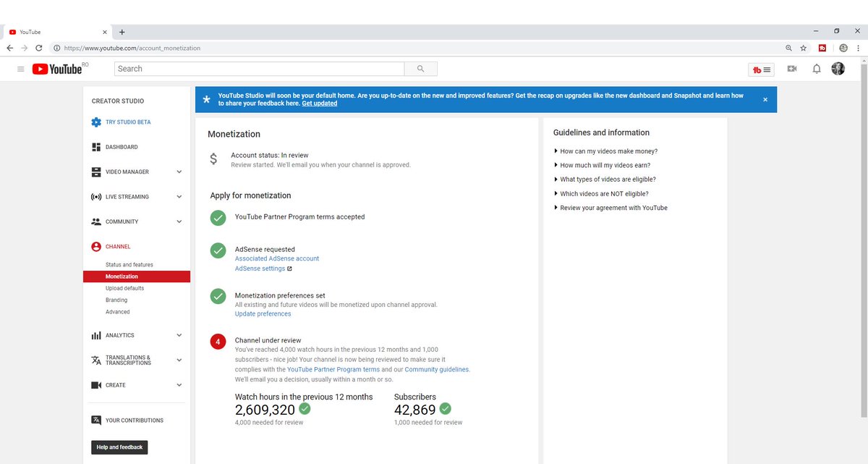This screenshot has width=868, height=464.
Task: Click the Get updated link
Action: (320, 104)
